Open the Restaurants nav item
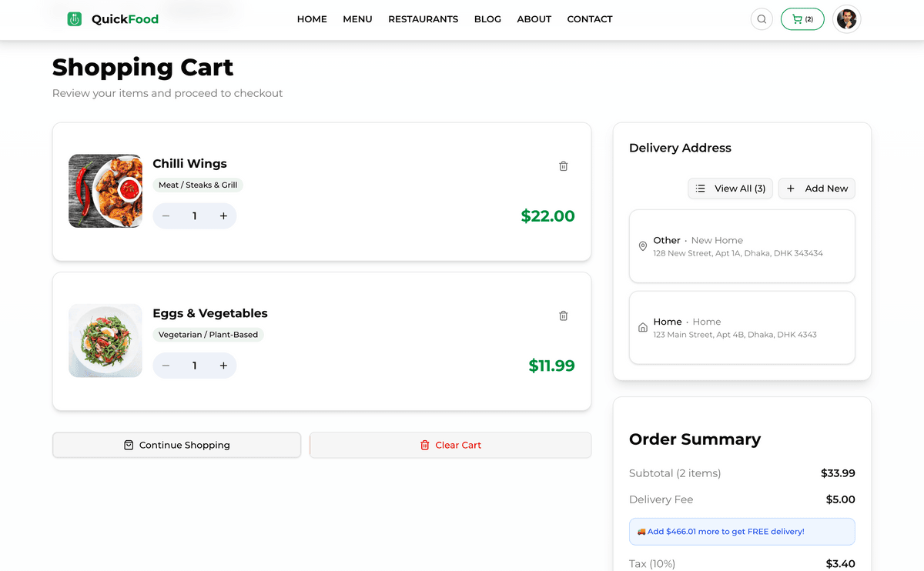This screenshot has height=571, width=924. click(x=423, y=19)
